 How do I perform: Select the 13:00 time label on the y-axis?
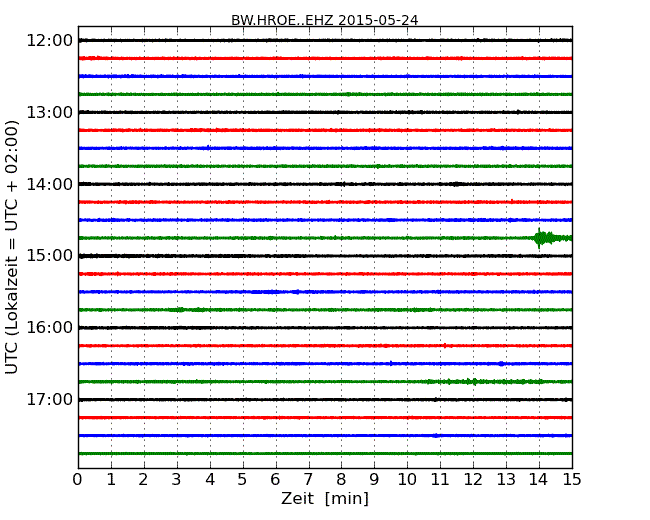[x=50, y=112]
